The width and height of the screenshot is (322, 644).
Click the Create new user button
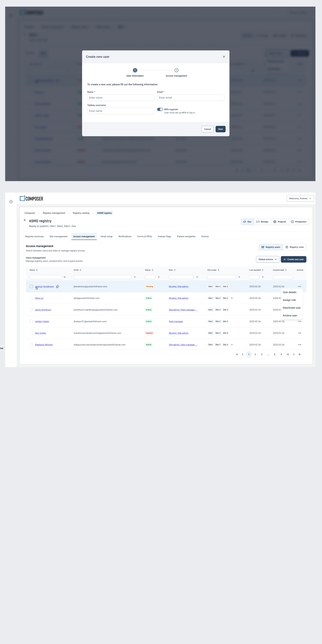294,259
